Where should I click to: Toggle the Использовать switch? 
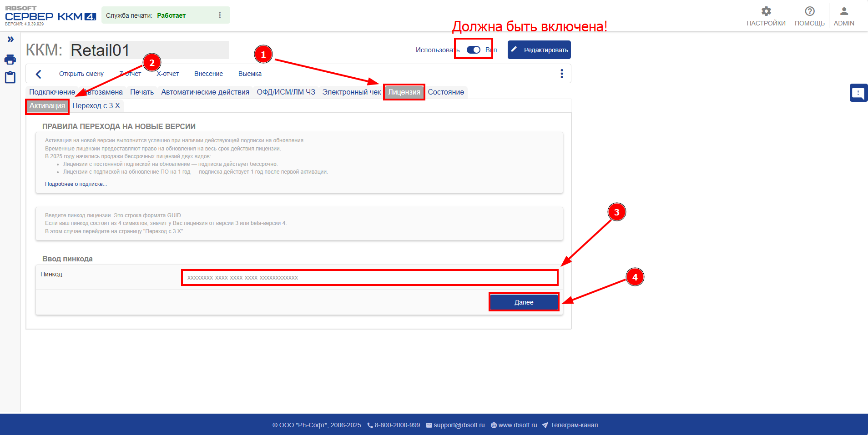[474, 50]
